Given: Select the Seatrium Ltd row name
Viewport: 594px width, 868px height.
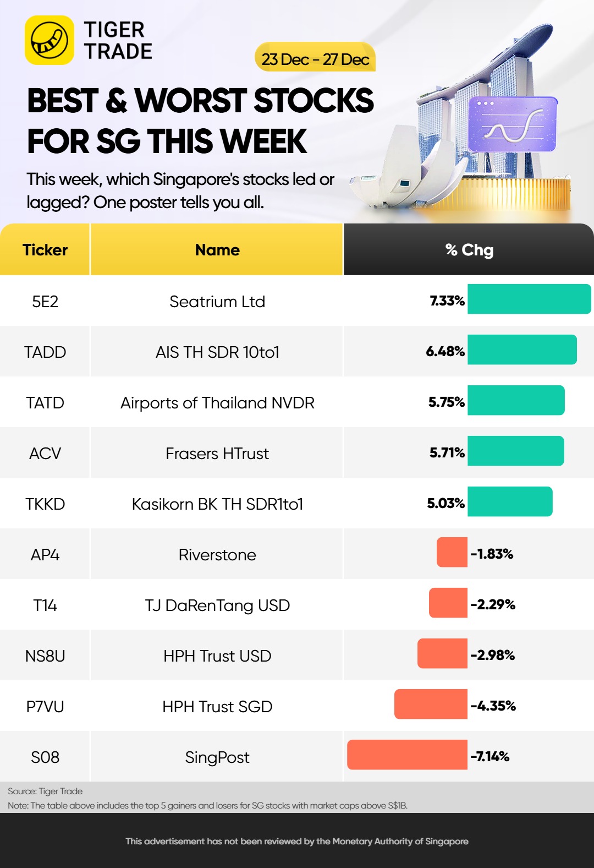Looking at the screenshot, I should (217, 302).
